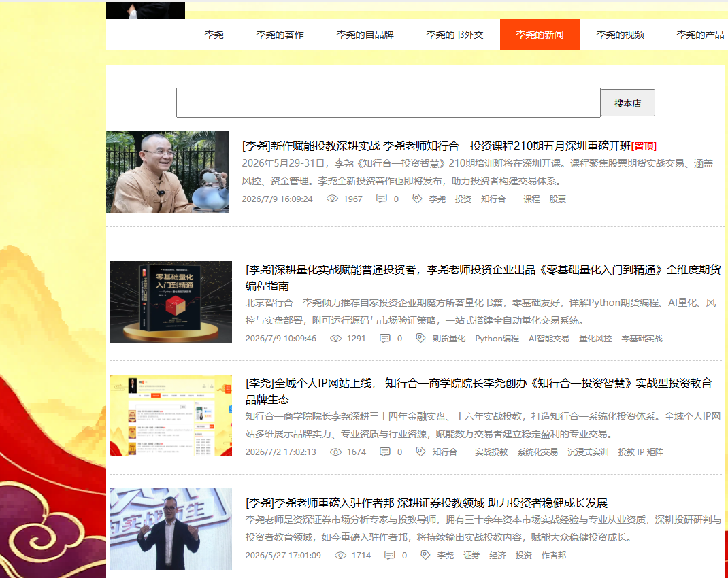Select the 作者邦 tag
The image size is (728, 578).
pos(553,556)
